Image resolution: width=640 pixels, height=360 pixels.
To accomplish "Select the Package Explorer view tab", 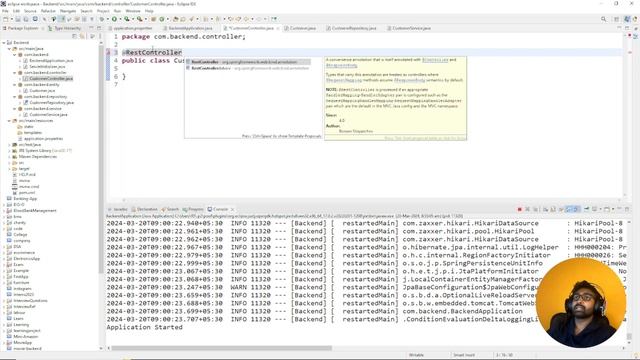I will 20,28.
